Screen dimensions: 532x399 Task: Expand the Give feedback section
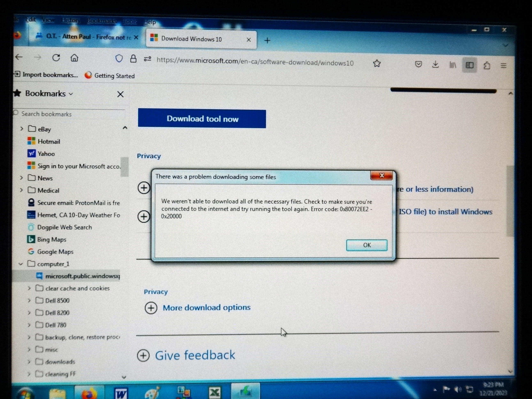186,355
